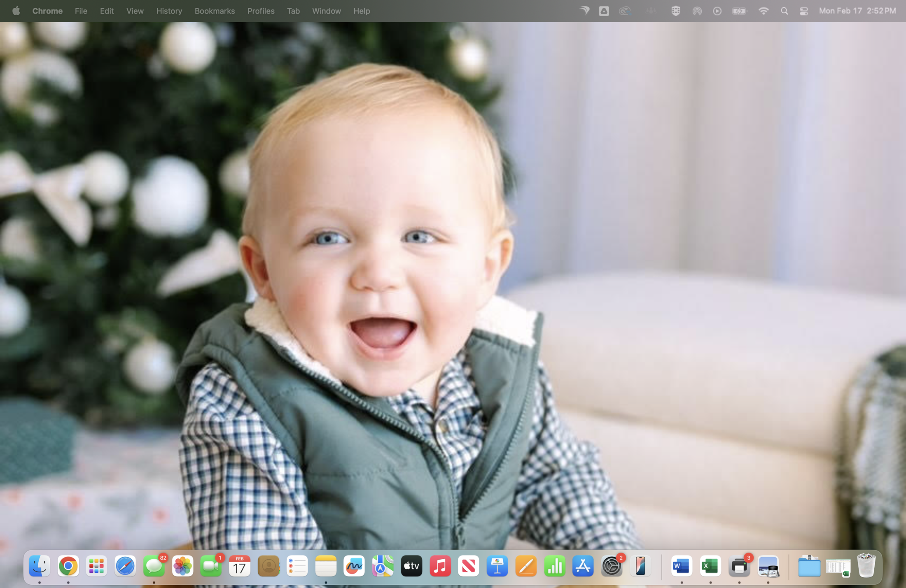
Task: Launch Google Chrome from the dock
Action: coord(68,566)
